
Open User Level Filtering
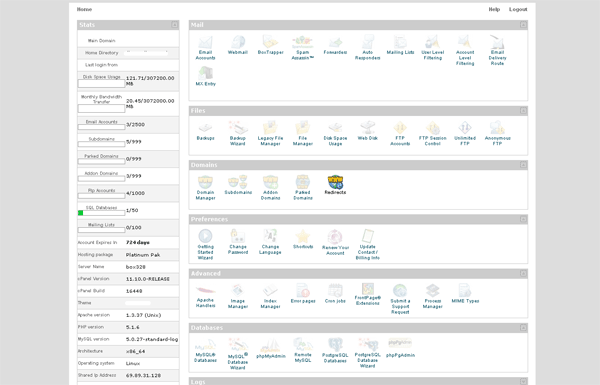tap(432, 48)
